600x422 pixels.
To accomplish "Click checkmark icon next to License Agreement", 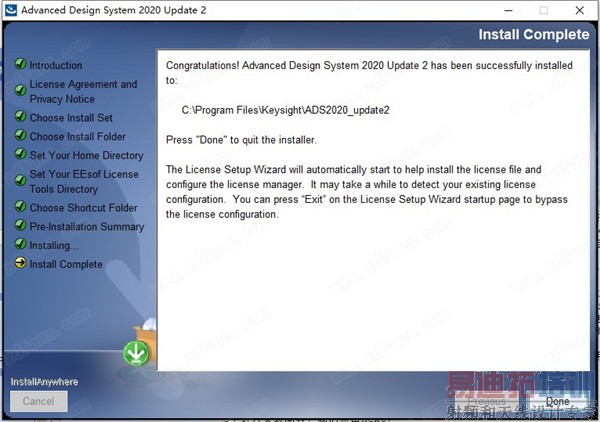I will tap(20, 90).
